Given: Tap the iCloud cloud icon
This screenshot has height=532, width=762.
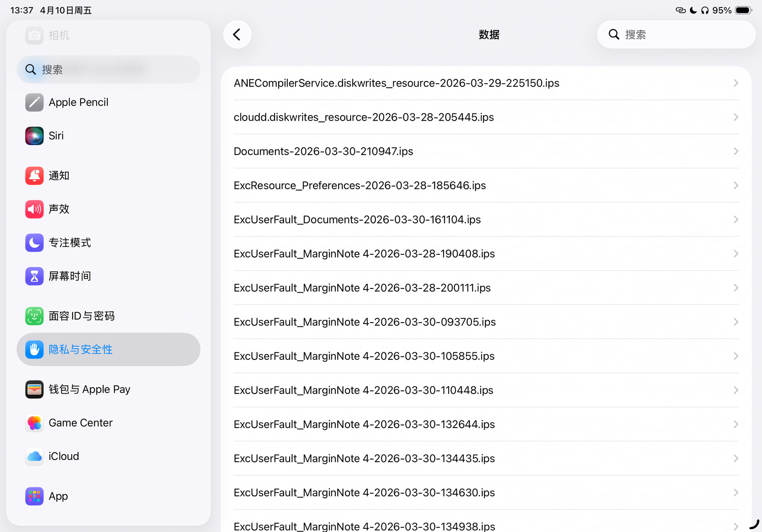Looking at the screenshot, I should coord(35,456).
